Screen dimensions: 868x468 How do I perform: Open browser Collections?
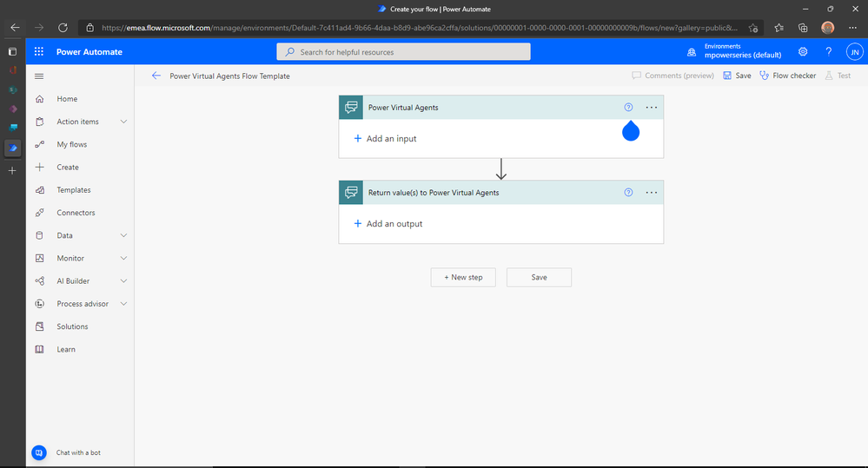(x=803, y=28)
